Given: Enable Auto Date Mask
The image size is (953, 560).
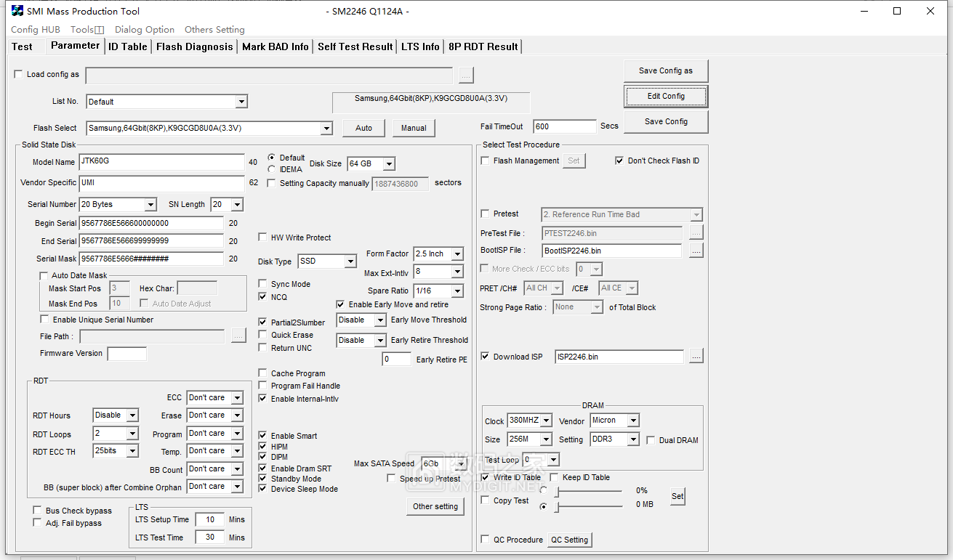Looking at the screenshot, I should point(44,276).
